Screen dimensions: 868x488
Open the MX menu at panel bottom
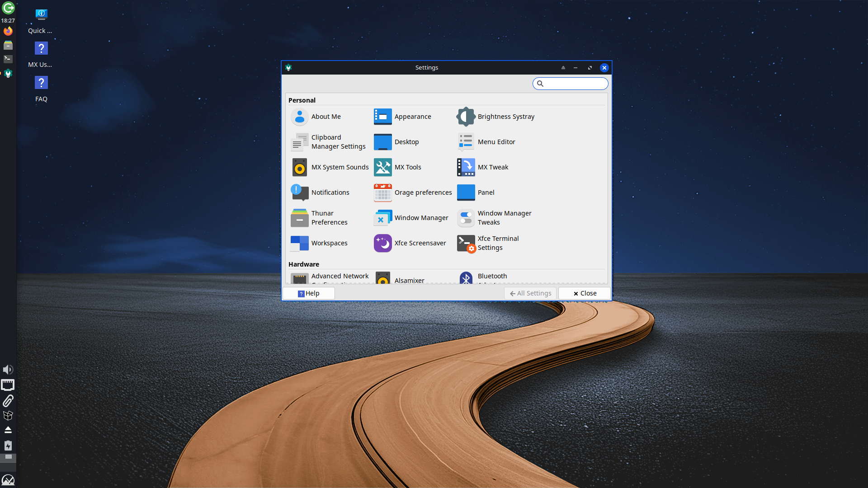[8, 480]
